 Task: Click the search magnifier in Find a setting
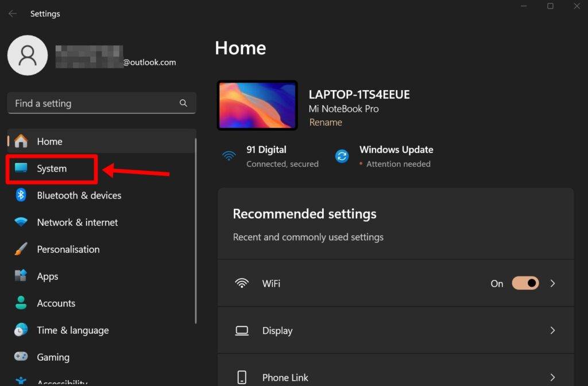183,103
